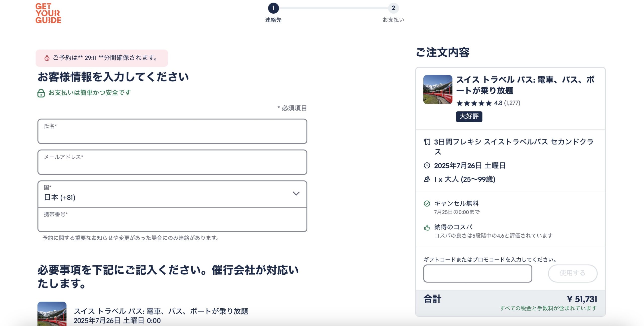This screenshot has height=326, width=644.
Task: Click the ticket icon beside 3日間フレキシ option
Action: tap(427, 142)
